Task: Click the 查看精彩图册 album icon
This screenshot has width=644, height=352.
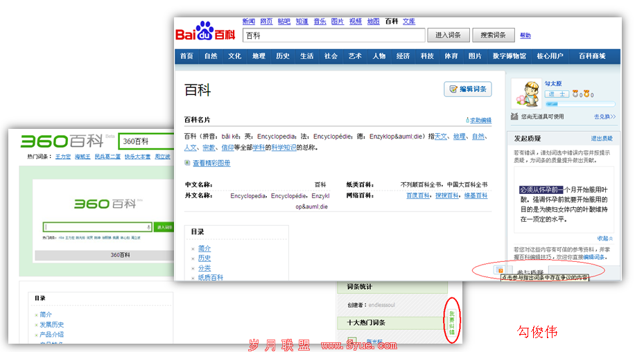Action: click(x=187, y=163)
